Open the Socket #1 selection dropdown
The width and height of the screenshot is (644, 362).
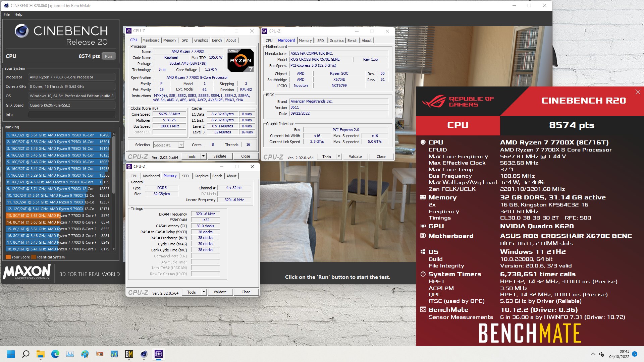pos(168,145)
